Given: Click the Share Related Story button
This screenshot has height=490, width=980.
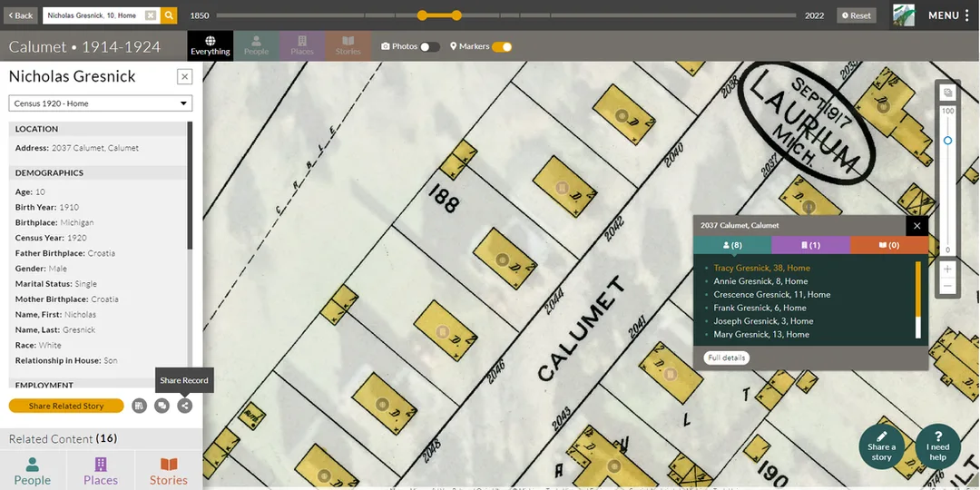Looking at the screenshot, I should [66, 406].
